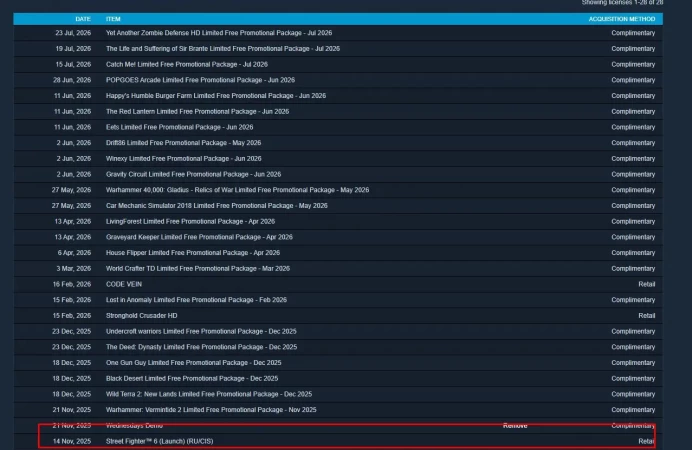Image resolution: width=692 pixels, height=450 pixels.
Task: Select The Deed: Dynasty license item
Action: pos(201,347)
